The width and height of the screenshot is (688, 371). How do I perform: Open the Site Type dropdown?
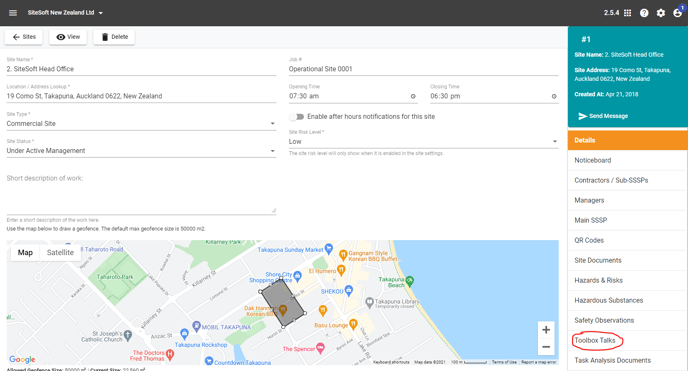pyautogui.click(x=141, y=124)
